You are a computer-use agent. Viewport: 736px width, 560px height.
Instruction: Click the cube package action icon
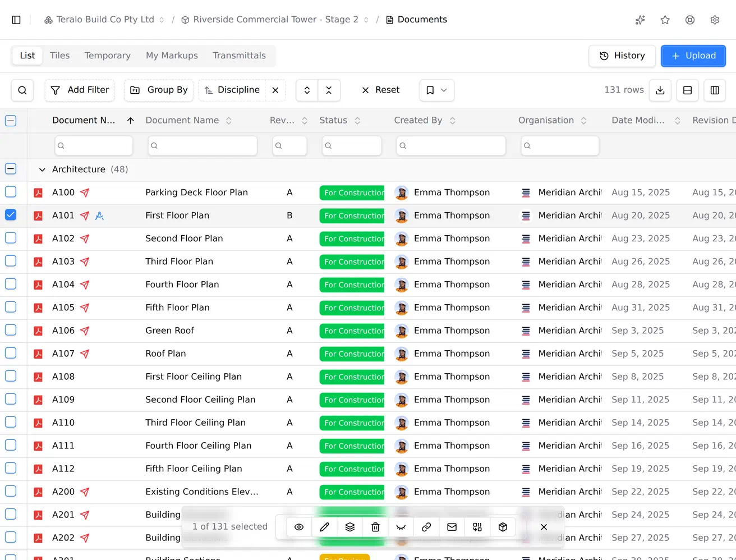tap(503, 527)
